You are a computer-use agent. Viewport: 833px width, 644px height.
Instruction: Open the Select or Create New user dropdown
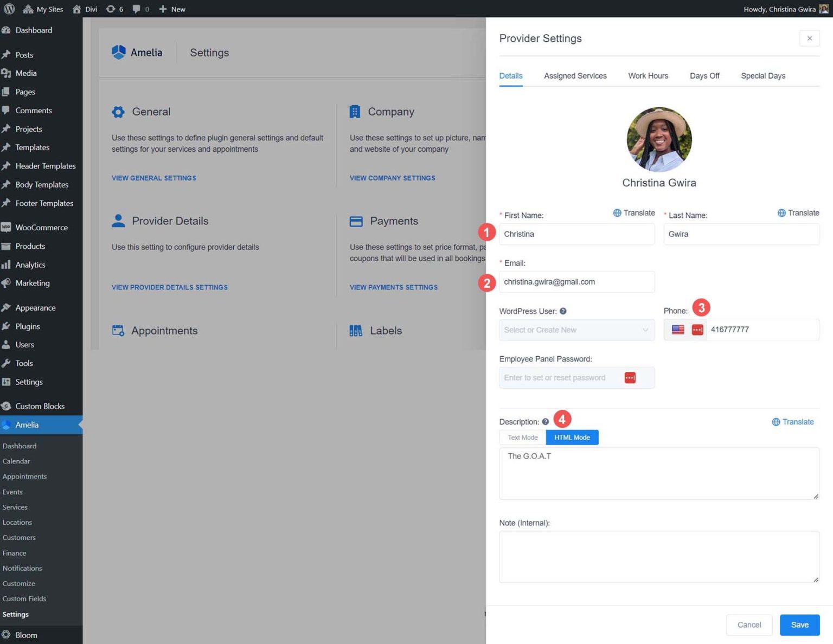[x=576, y=330]
